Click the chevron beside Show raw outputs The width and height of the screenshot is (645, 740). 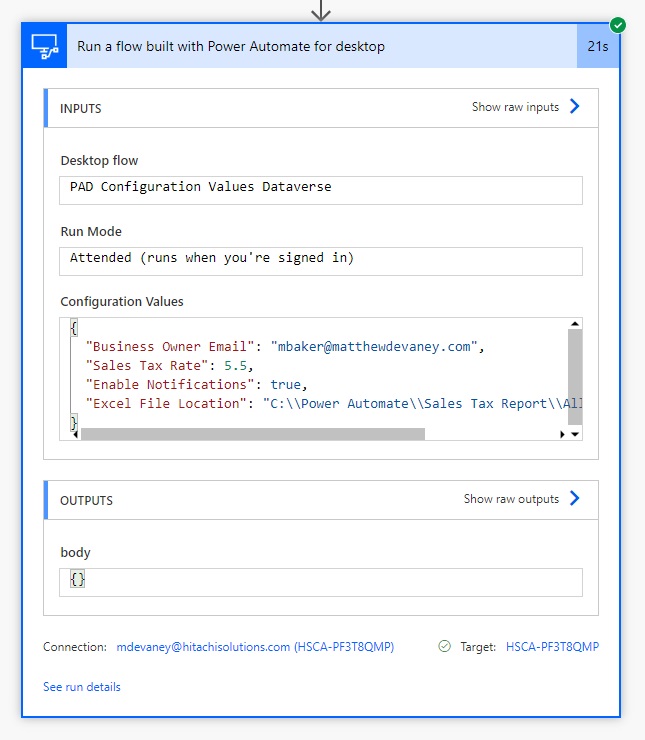click(574, 499)
